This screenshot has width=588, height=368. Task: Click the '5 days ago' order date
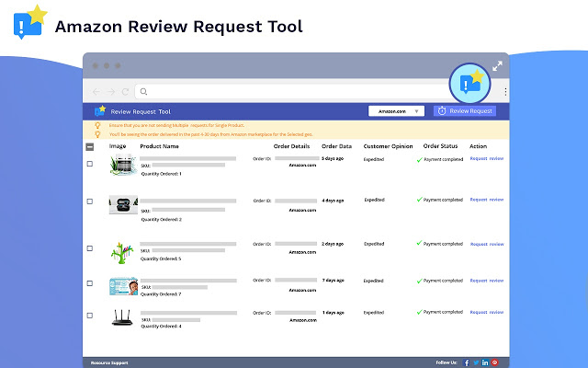coord(333,158)
